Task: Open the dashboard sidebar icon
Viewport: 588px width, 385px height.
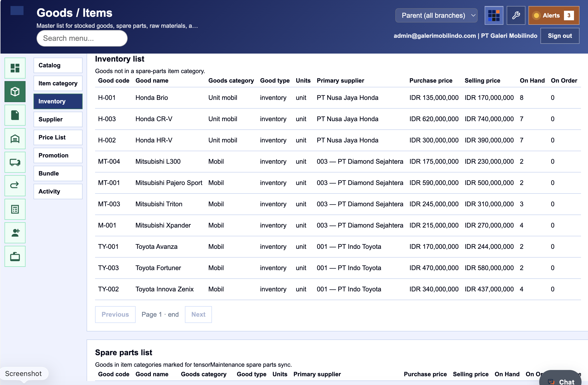Action: click(15, 68)
